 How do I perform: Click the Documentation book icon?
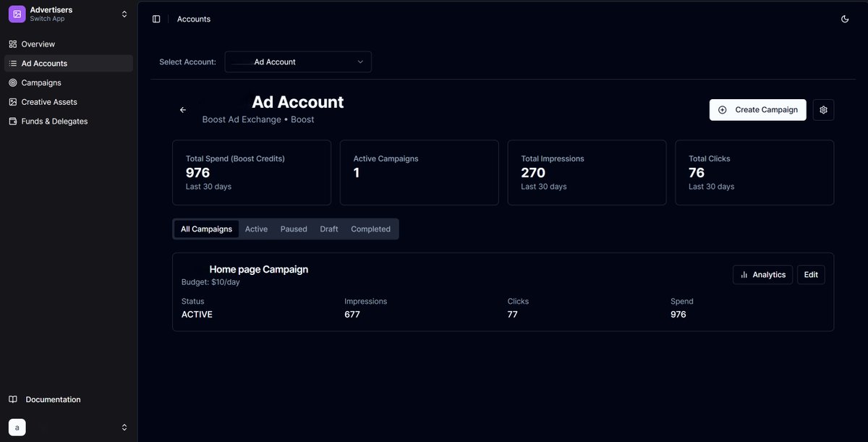pyautogui.click(x=13, y=399)
